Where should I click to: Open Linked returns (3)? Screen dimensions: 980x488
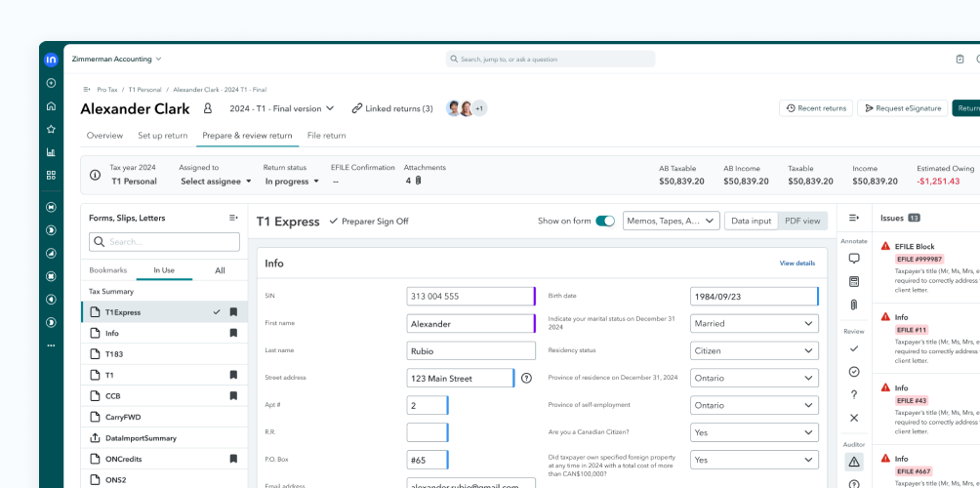391,108
